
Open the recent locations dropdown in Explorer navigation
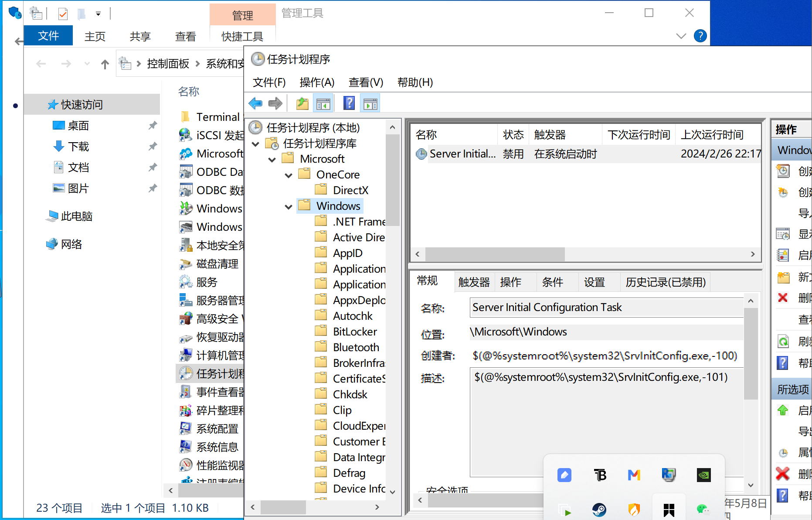(x=87, y=64)
